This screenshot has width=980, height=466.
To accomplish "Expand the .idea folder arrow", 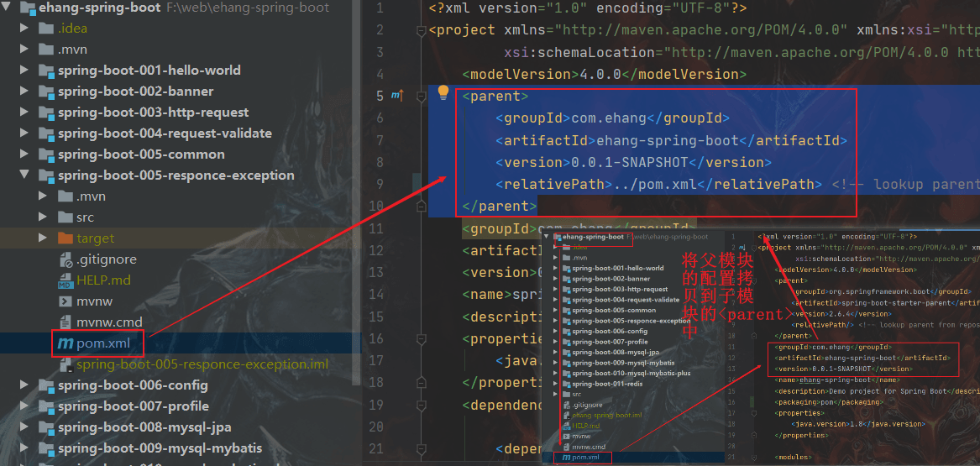I will click(x=24, y=29).
